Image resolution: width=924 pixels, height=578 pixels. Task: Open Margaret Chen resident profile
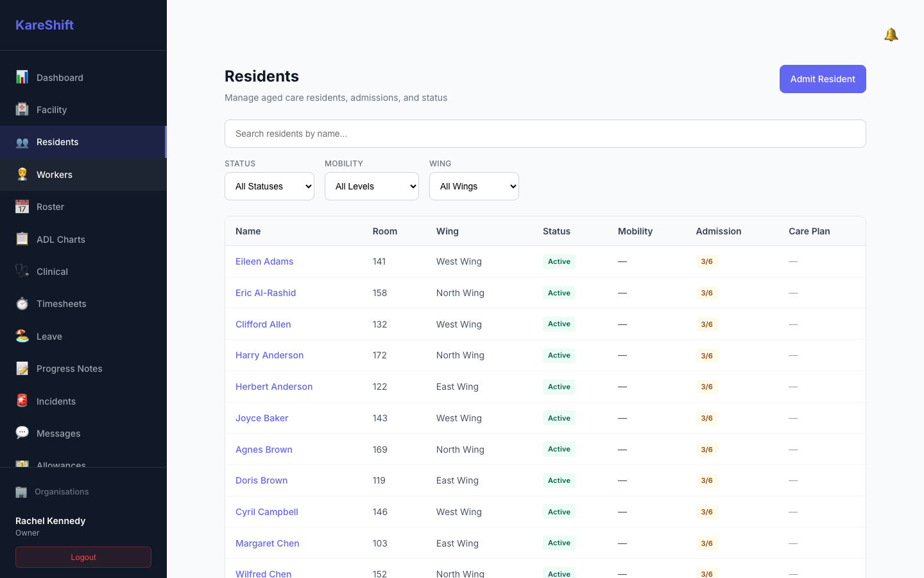pos(268,543)
